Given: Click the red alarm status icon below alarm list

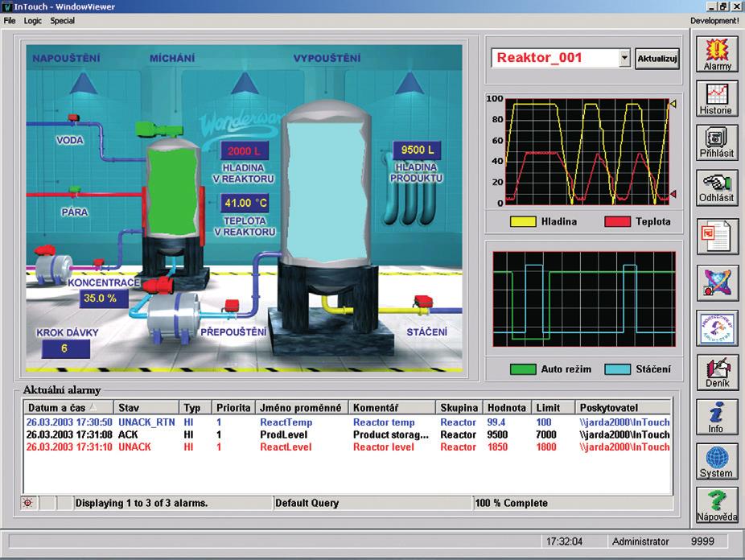Looking at the screenshot, I should pos(28,503).
